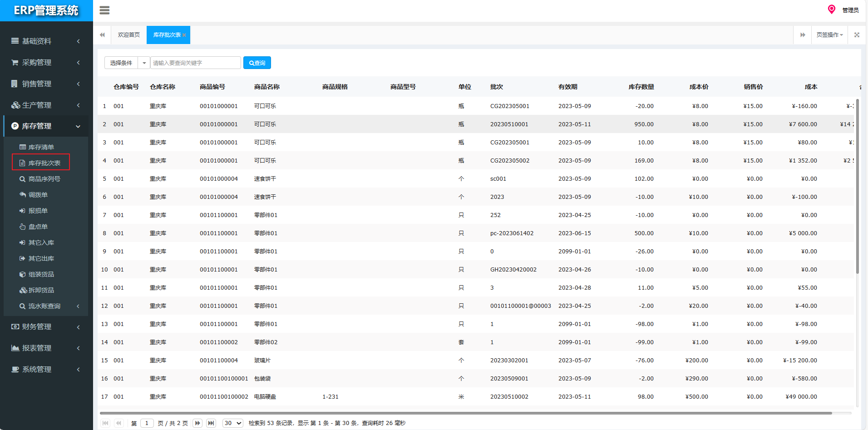Click the blue 查询 search button
The height and width of the screenshot is (430, 868).
pyautogui.click(x=257, y=63)
